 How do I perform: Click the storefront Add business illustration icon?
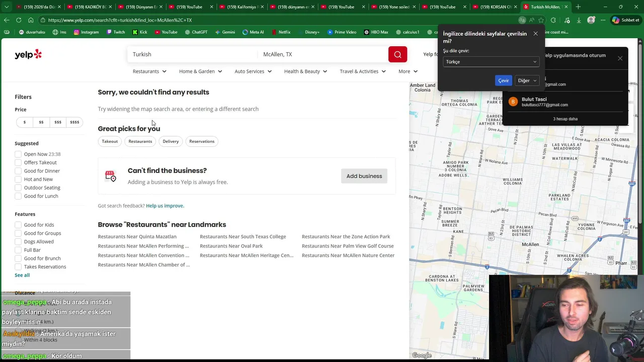(110, 176)
